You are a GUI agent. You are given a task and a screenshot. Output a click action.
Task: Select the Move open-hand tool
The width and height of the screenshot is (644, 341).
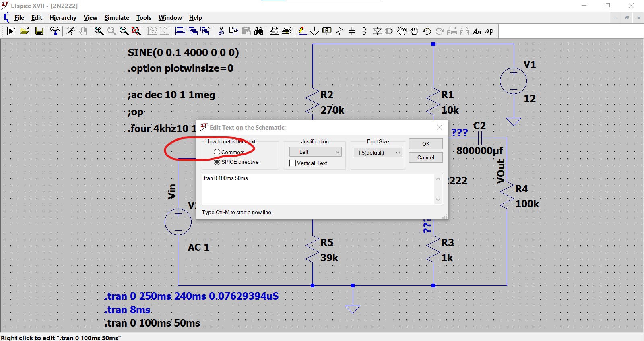402,31
